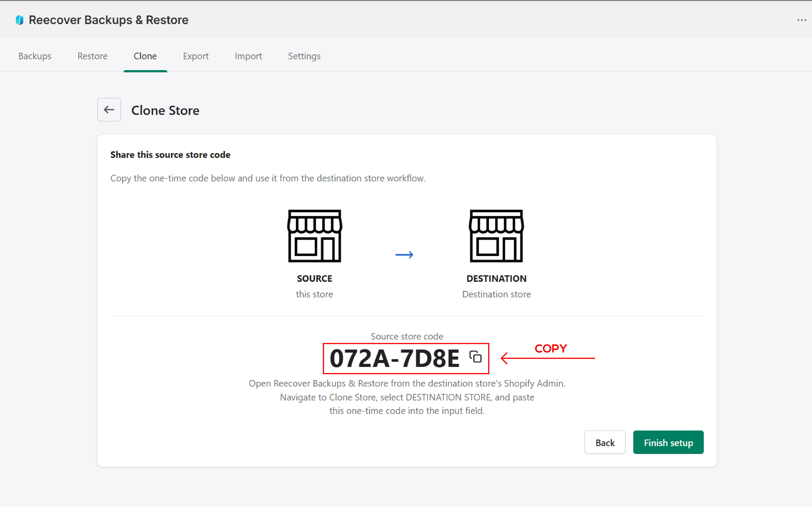Click the Finish setup button
The image size is (812, 507).
pos(668,442)
